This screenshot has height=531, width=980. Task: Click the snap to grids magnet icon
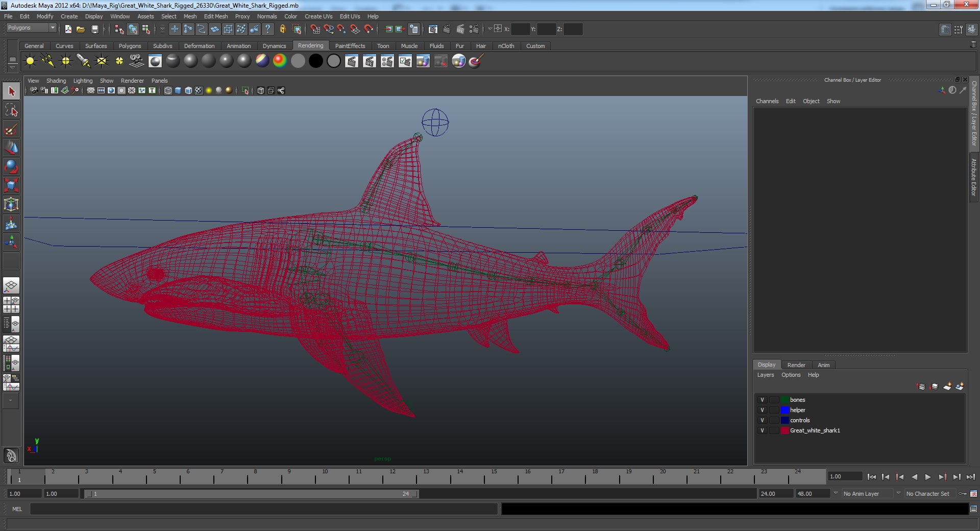315,30
